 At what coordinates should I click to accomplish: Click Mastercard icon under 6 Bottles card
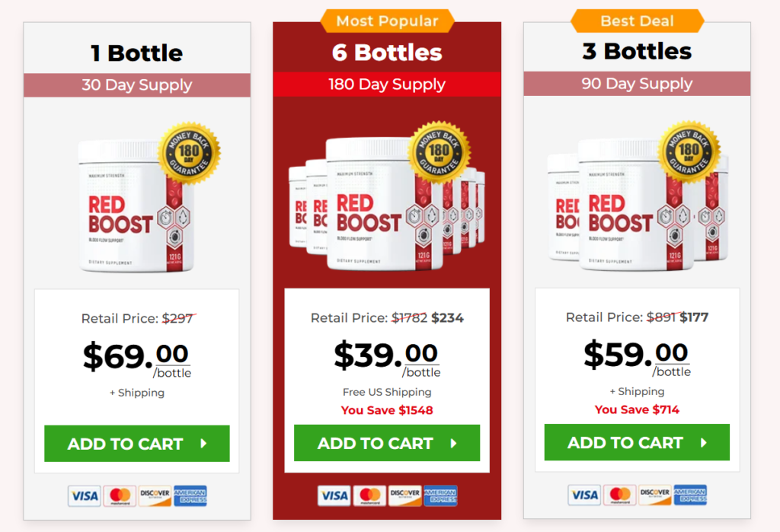coord(369,496)
